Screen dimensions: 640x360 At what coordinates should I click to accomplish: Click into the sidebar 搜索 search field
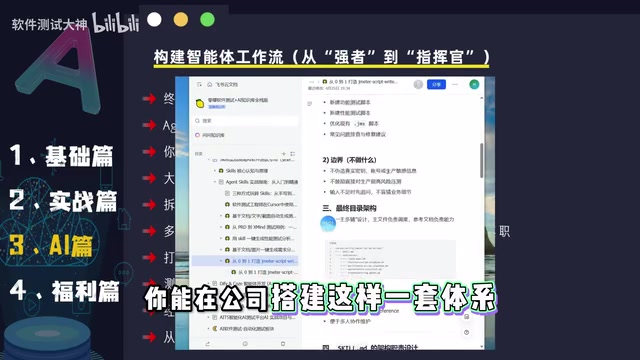[246, 121]
